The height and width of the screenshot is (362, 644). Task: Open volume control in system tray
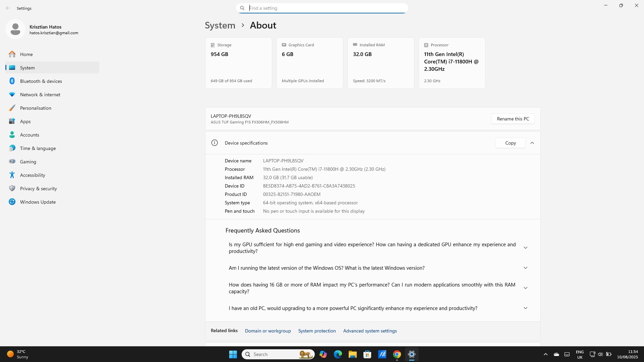point(600,354)
